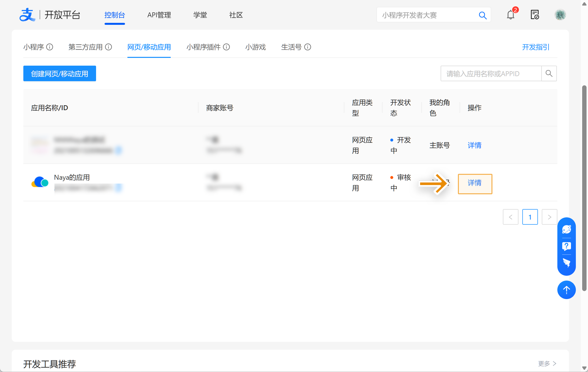The width and height of the screenshot is (588, 372).
Task: Switch to the 小游戏 tab
Action: click(x=255, y=47)
